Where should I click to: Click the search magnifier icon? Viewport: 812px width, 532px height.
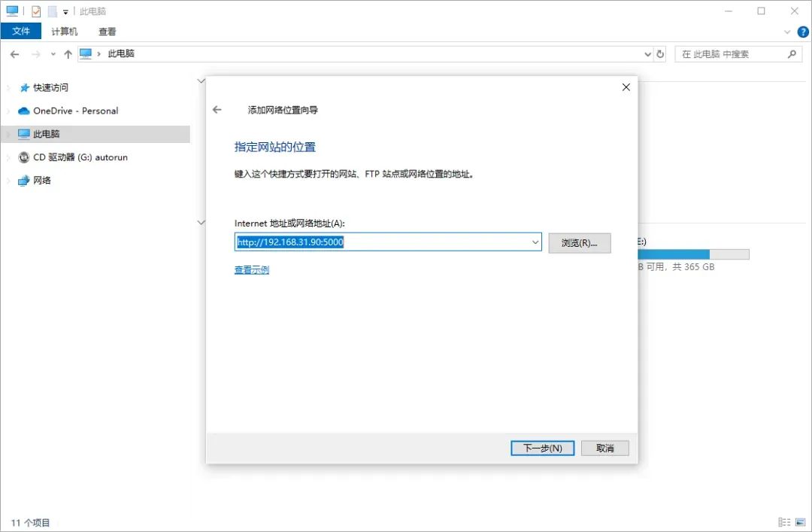tap(792, 54)
